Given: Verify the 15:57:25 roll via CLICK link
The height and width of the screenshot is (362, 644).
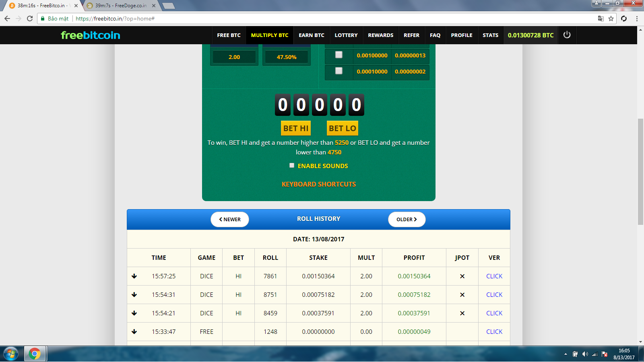Looking at the screenshot, I should tap(494, 276).
